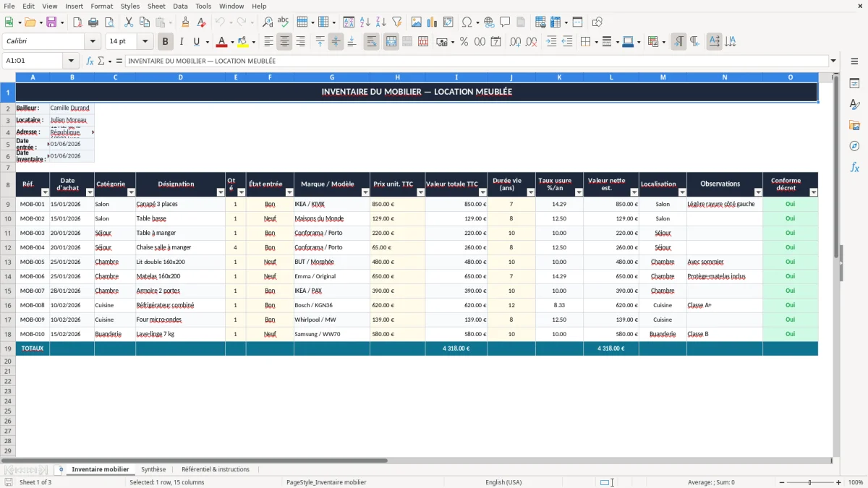Open the sidebar Functions panel
The width and height of the screenshot is (868, 488).
(854, 167)
